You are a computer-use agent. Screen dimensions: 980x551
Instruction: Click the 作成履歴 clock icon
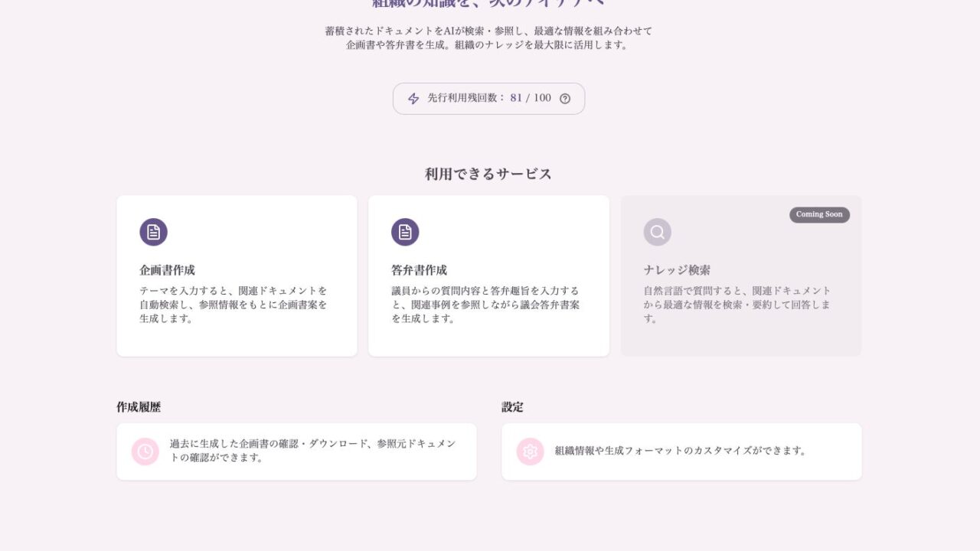point(145,452)
